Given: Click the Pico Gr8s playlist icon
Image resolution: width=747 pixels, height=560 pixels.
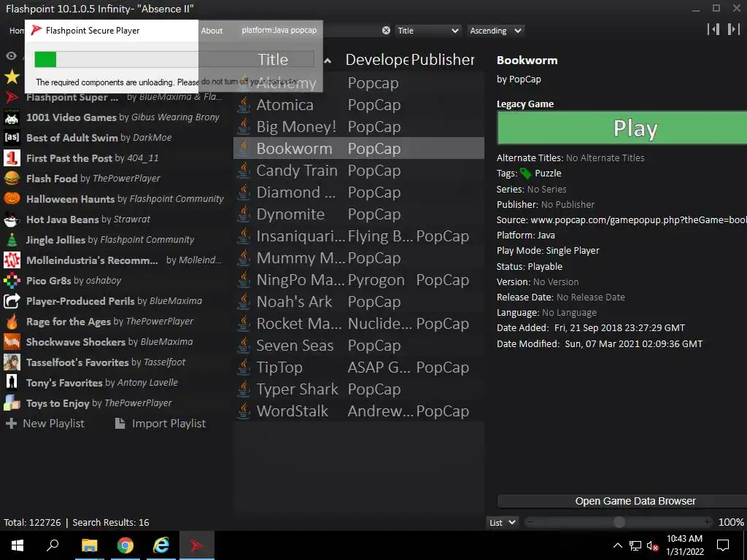Looking at the screenshot, I should click(12, 281).
